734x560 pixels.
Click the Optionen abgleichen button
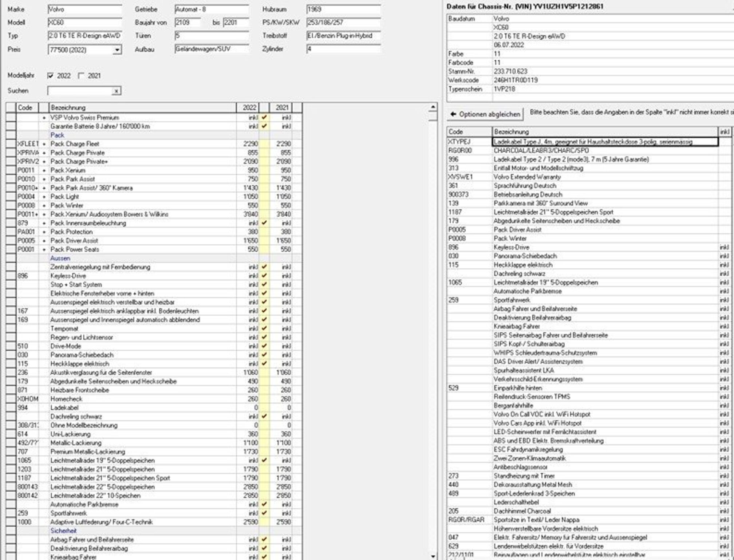point(485,114)
